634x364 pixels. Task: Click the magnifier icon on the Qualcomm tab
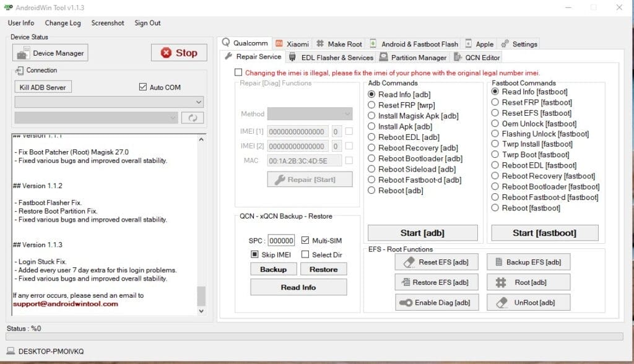[x=227, y=43]
